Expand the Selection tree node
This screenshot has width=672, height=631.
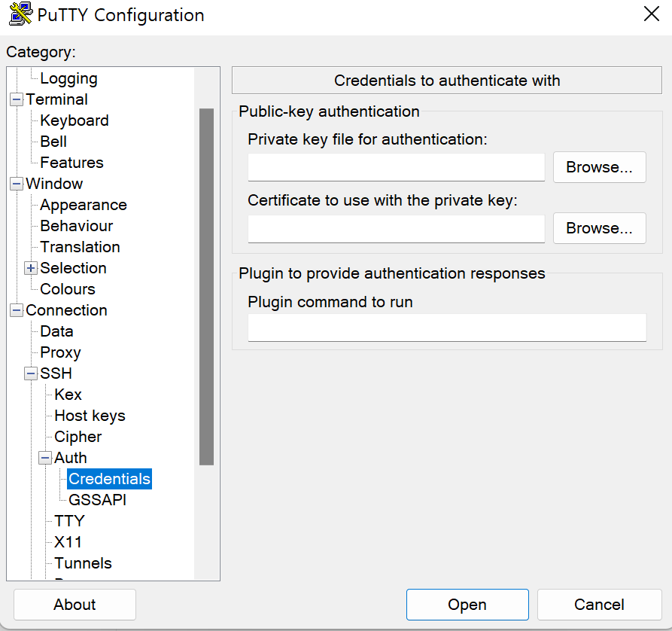(31, 268)
